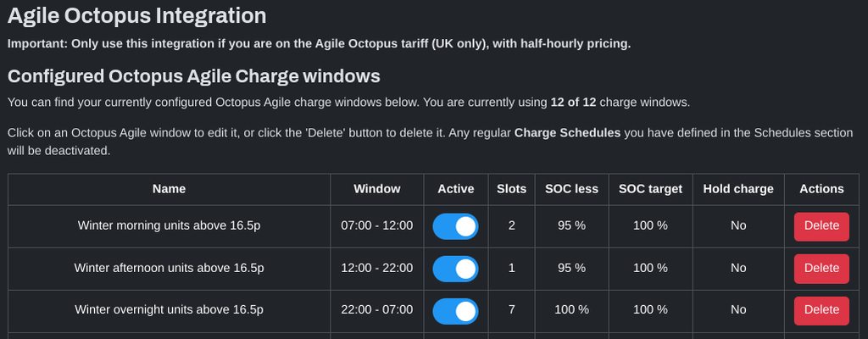
Task: Disable the Winter afternoon charge window
Action: pyautogui.click(x=455, y=269)
